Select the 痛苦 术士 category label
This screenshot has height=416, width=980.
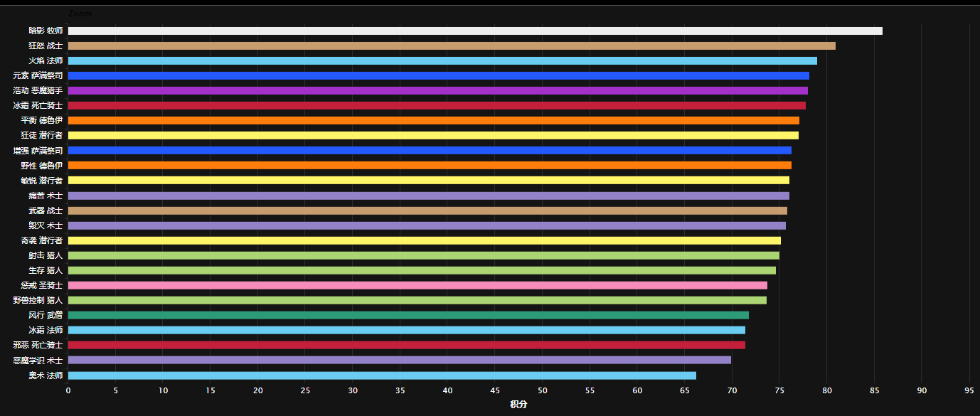click(x=46, y=196)
